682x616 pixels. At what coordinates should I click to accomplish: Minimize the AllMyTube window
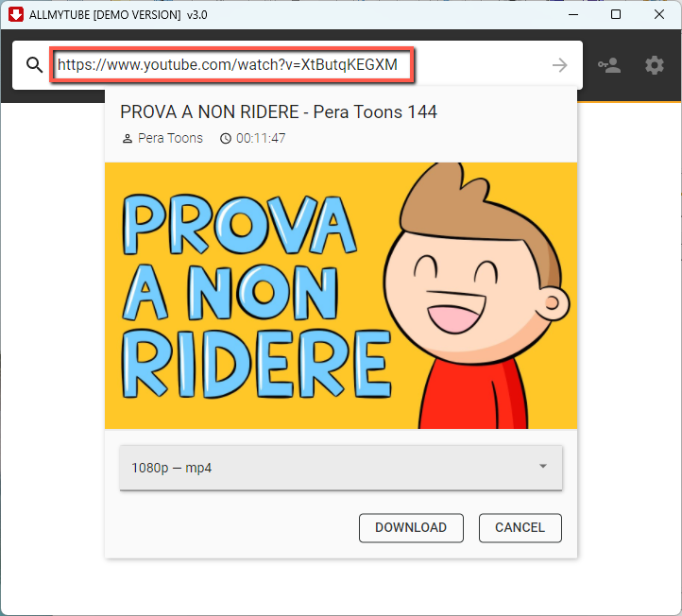(573, 14)
